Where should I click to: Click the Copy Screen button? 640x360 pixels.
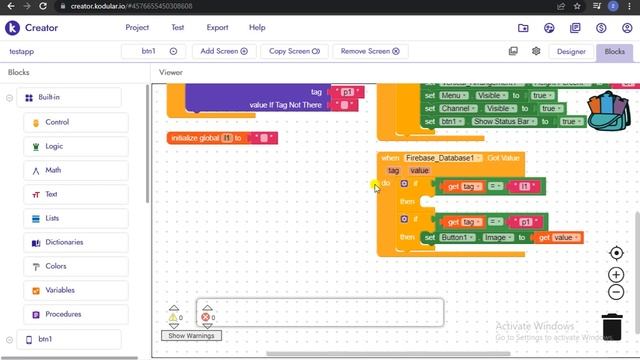(294, 51)
